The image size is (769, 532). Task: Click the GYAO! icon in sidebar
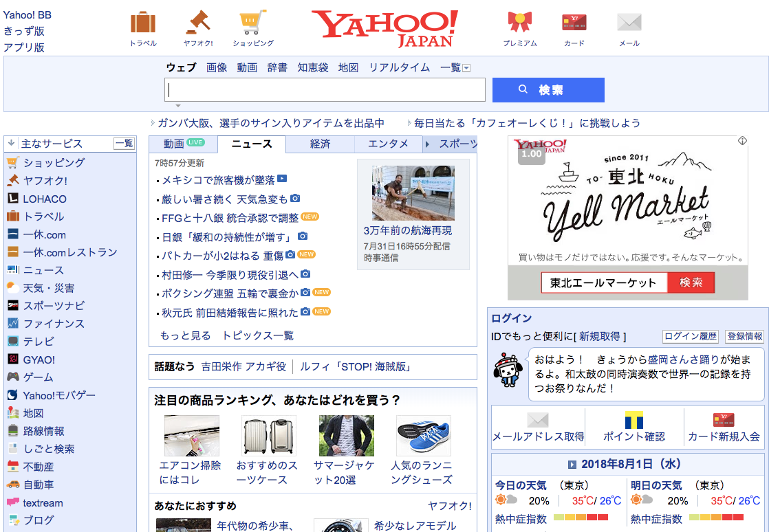(x=13, y=359)
